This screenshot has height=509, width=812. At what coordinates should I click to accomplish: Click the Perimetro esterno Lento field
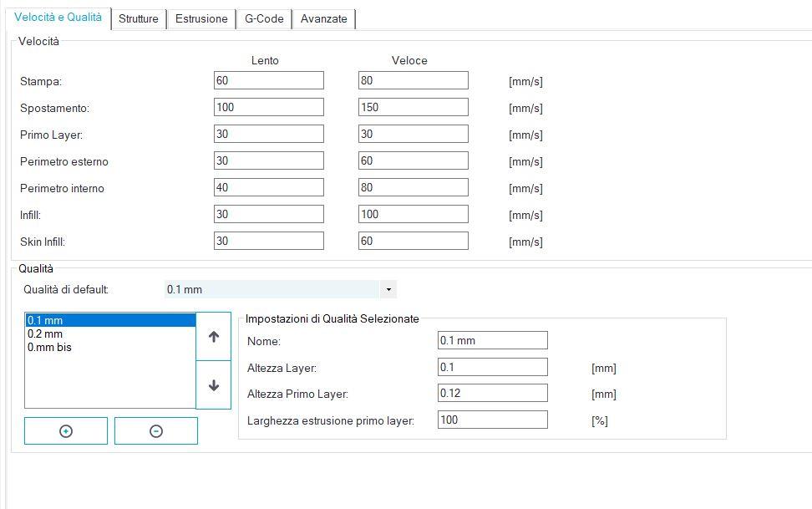coord(269,160)
